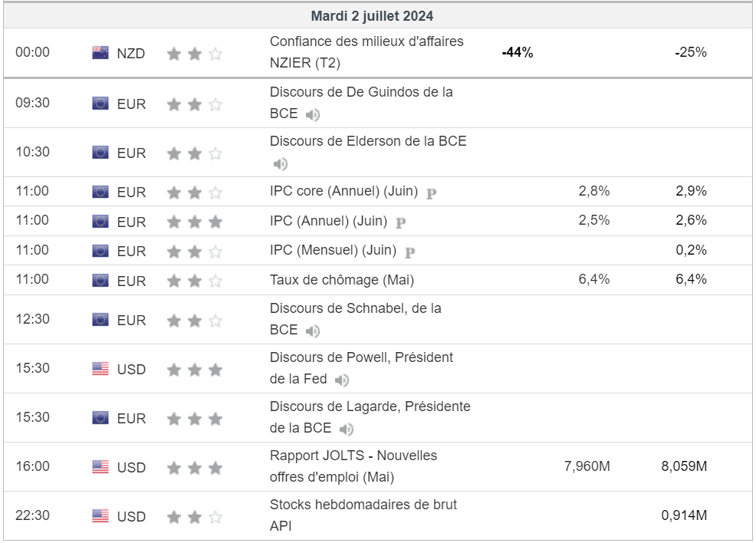Open the Taux de chômage (Mai) event
Screen dimensions: 756x543
(342, 280)
